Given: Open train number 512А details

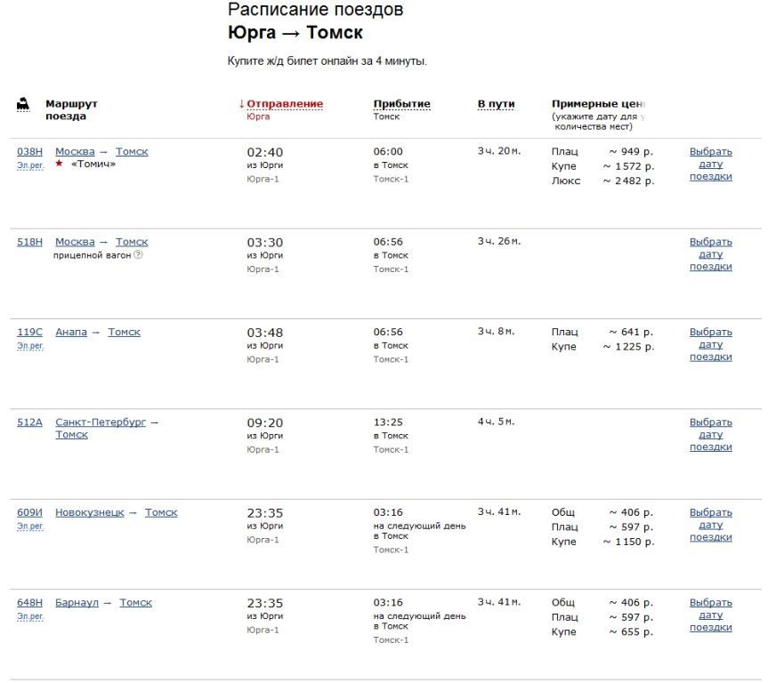Looking at the screenshot, I should click(x=29, y=422).
